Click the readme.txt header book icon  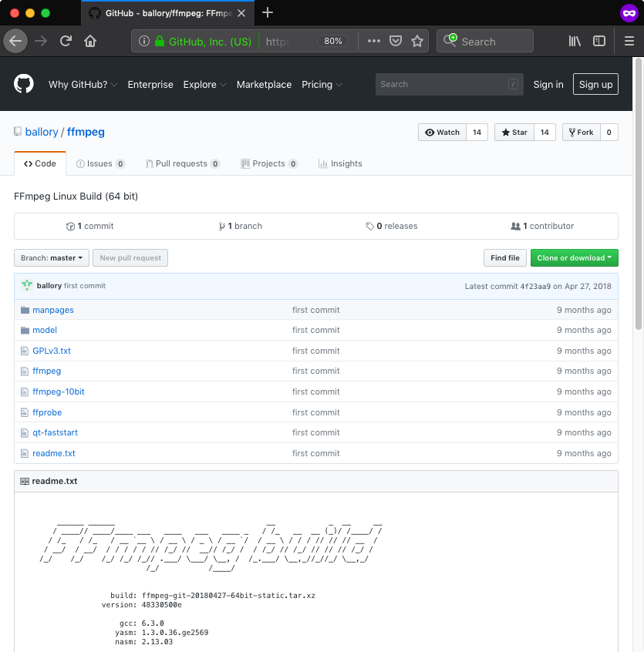(25, 481)
